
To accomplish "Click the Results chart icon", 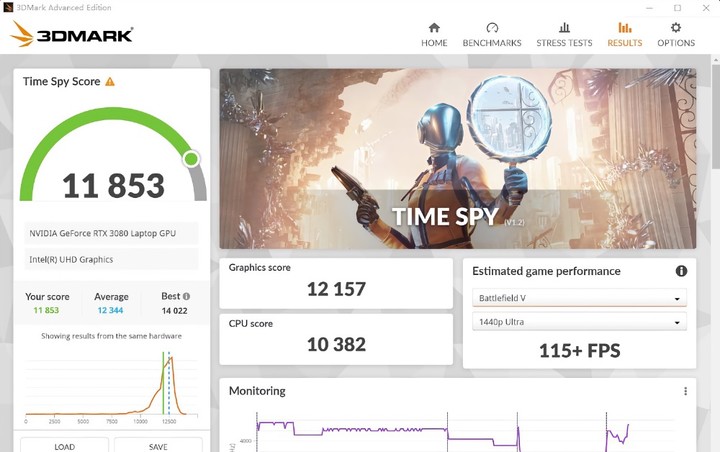I will pyautogui.click(x=625, y=28).
